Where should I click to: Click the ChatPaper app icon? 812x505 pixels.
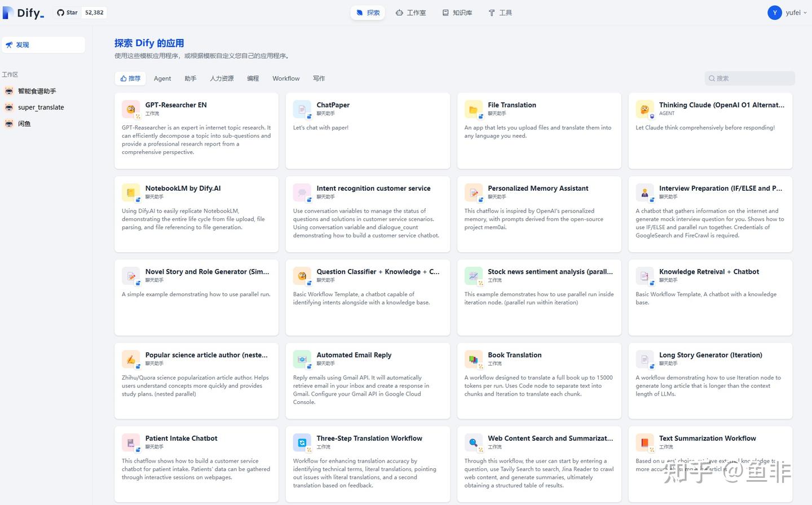coord(302,109)
